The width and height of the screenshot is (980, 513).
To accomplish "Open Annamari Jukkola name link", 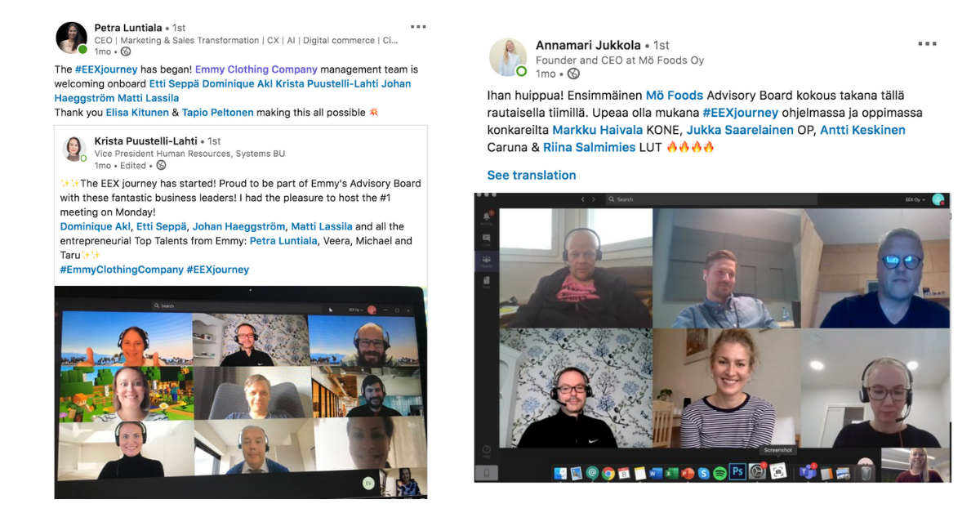I will point(588,45).
